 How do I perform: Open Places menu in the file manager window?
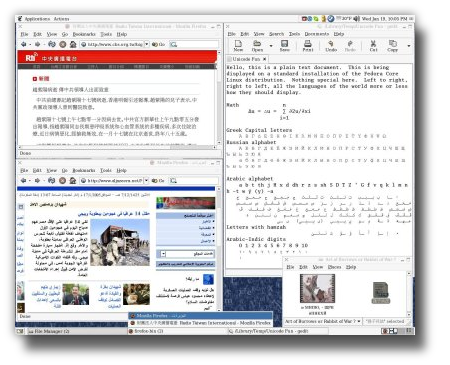[334, 267]
